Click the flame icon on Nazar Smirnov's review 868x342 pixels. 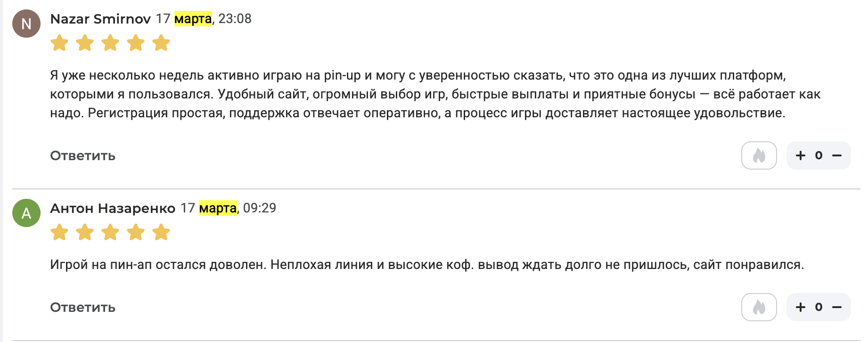[x=759, y=155]
